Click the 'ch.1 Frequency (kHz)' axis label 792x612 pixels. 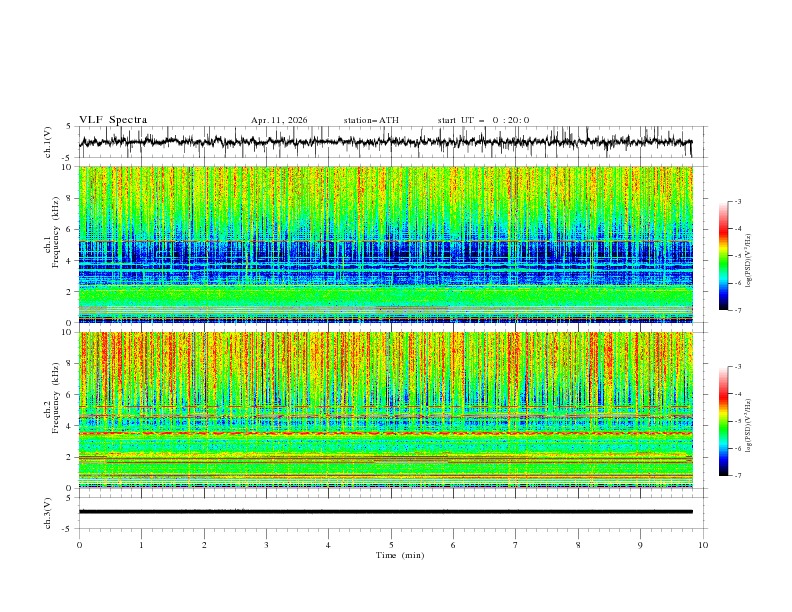pos(51,232)
